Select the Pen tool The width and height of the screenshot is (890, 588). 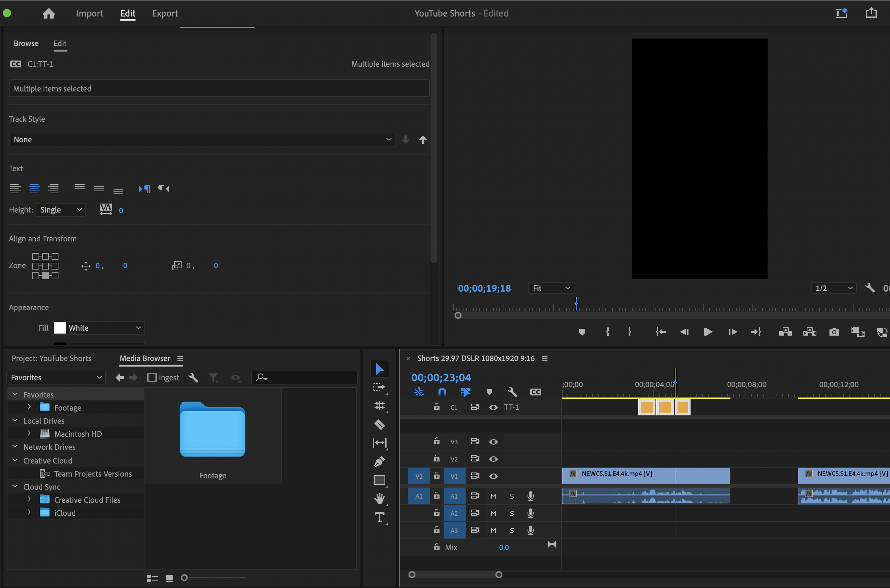(380, 461)
